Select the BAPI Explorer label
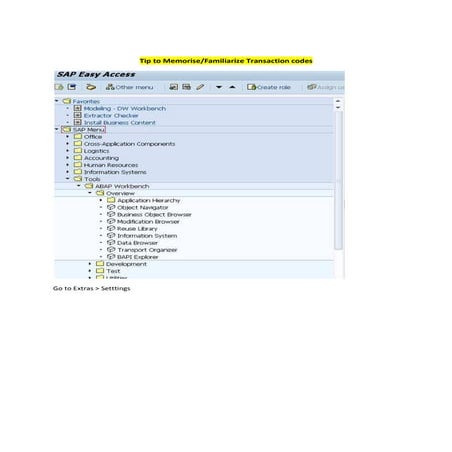 138,257
